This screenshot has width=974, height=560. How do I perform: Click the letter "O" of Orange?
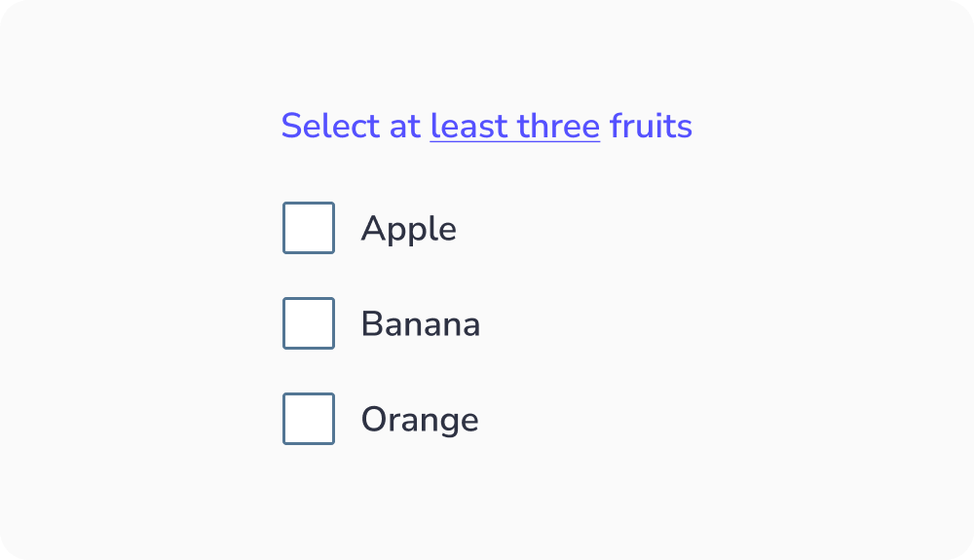point(373,420)
